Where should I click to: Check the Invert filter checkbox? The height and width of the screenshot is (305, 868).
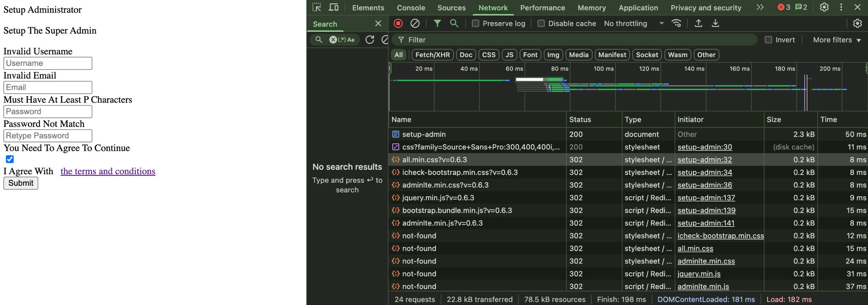768,40
